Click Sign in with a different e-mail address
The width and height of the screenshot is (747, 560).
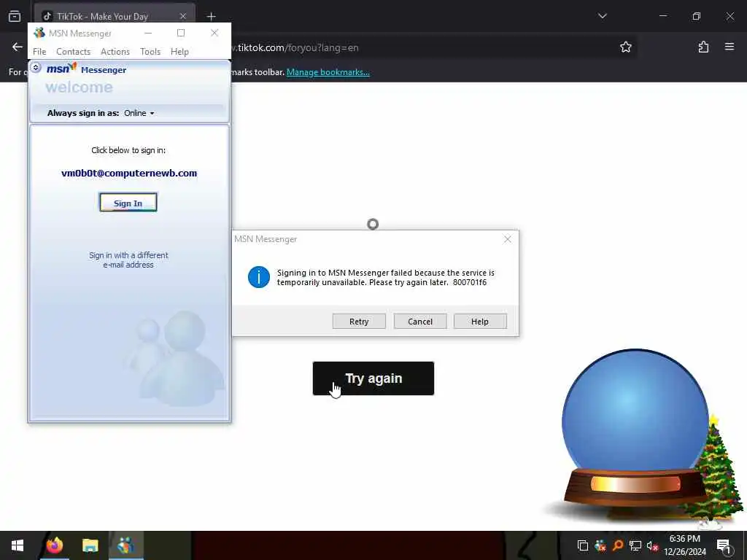[128, 260]
